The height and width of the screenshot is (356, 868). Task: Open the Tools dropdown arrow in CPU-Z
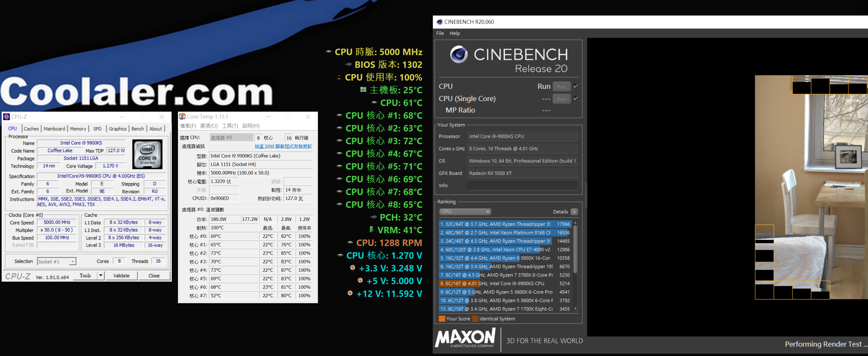[100, 276]
